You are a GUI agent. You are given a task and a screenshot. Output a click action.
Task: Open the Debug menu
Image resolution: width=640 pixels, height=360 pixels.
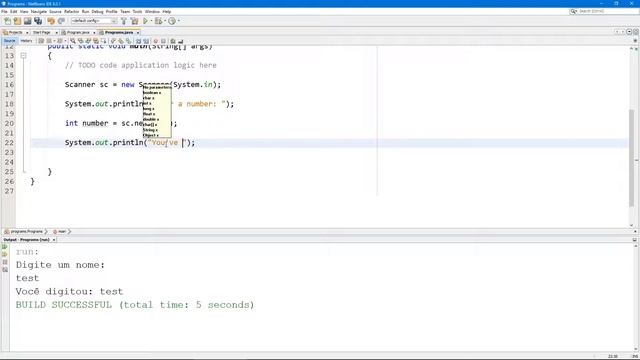click(x=97, y=11)
